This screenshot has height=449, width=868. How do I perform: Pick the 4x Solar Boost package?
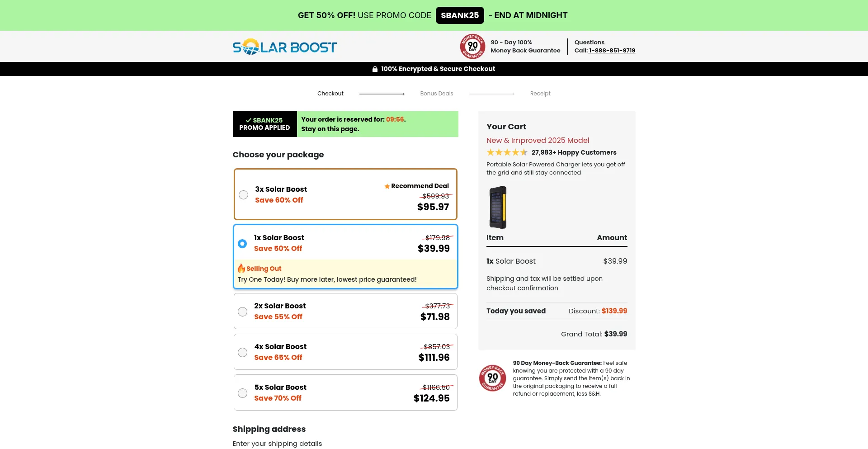(243, 353)
